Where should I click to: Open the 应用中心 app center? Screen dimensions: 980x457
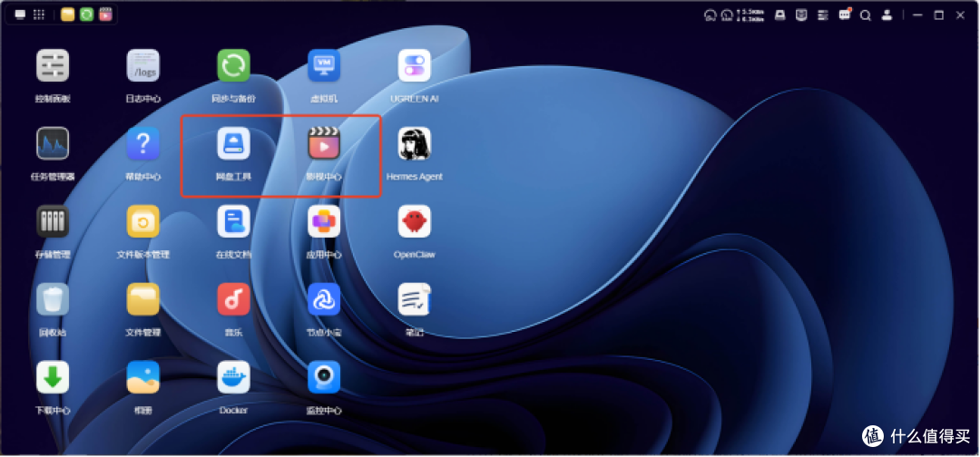(x=324, y=221)
